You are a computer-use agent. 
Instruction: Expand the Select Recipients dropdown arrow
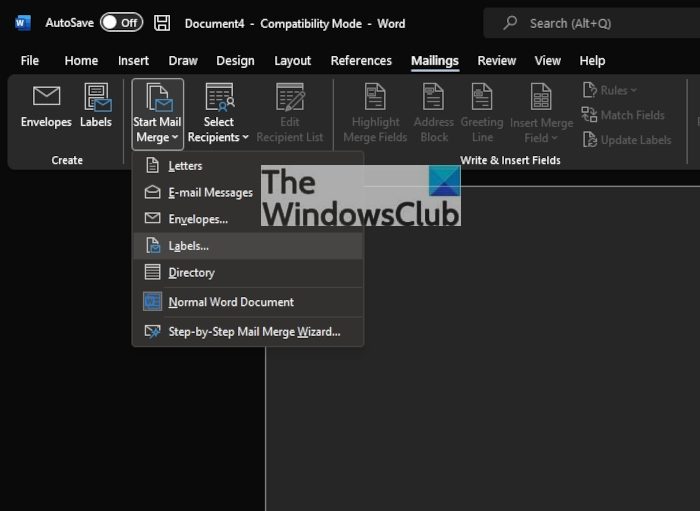(246, 137)
